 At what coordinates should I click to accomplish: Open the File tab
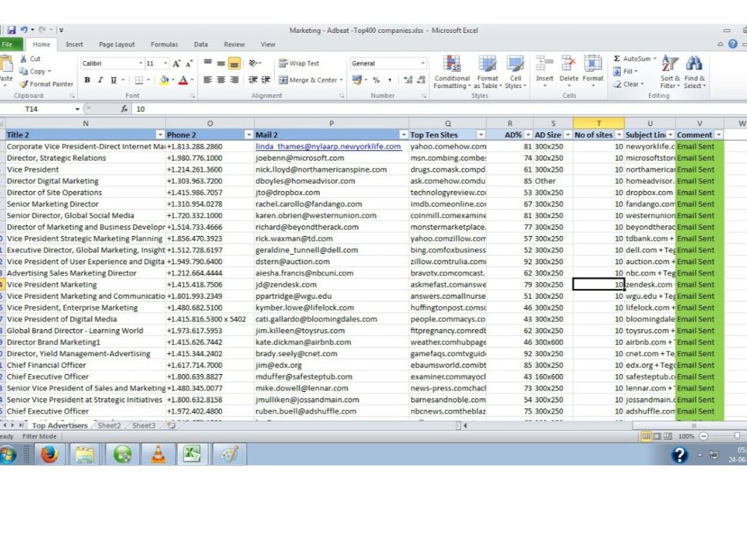pyautogui.click(x=10, y=44)
